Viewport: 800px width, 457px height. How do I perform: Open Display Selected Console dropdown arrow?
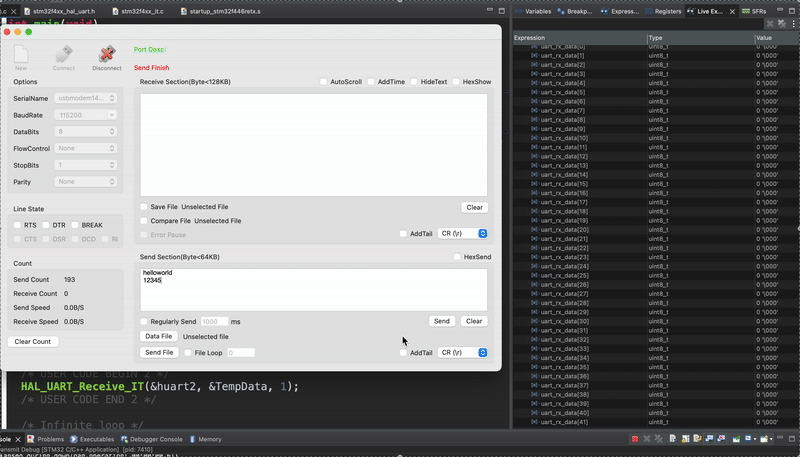(x=755, y=439)
